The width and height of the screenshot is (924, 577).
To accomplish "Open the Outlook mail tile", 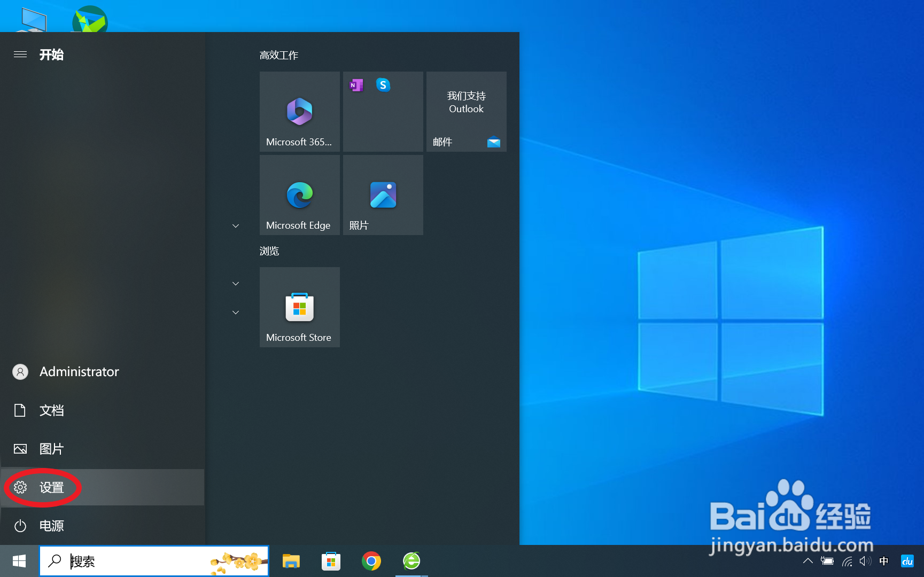I will 466,112.
